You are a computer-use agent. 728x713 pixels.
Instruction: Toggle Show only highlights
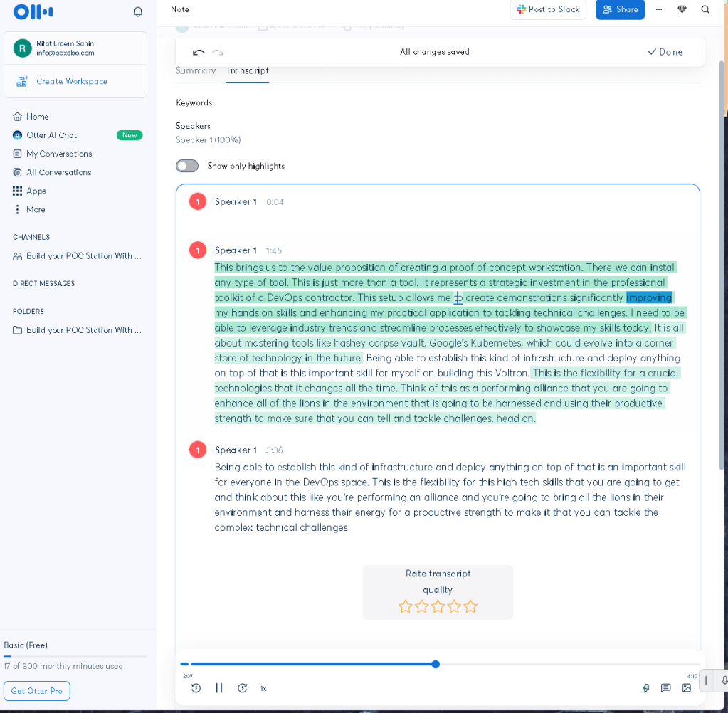point(187,166)
